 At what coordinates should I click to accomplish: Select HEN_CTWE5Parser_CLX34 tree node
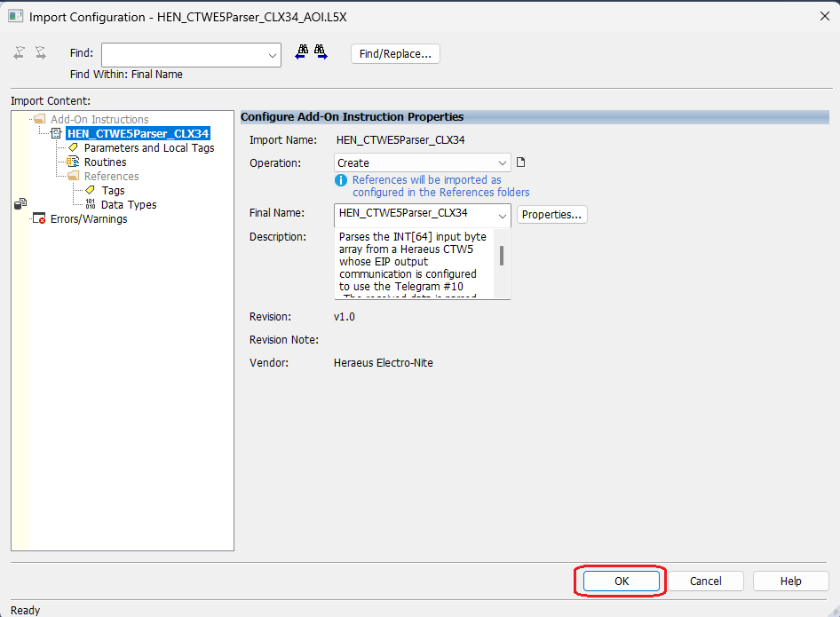click(138, 133)
